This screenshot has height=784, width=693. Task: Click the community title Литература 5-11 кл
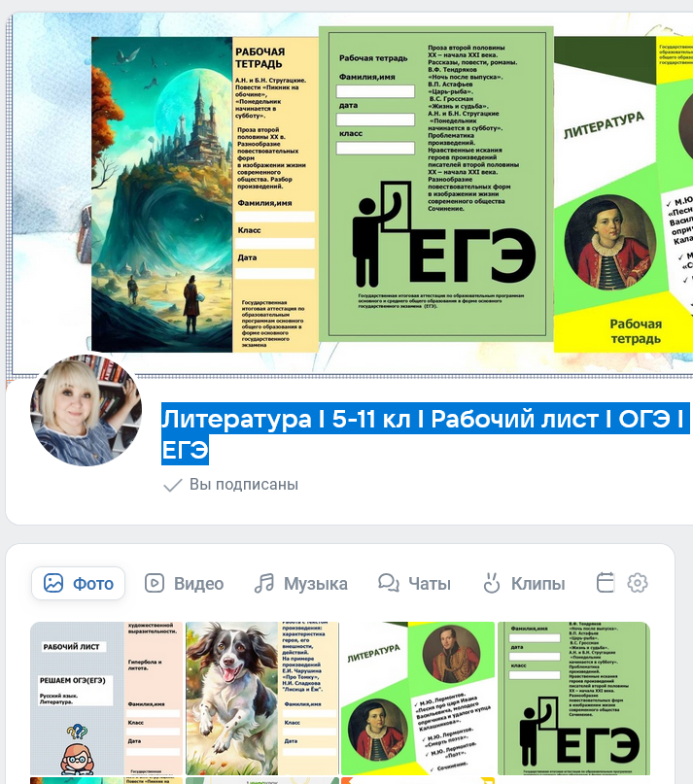[425, 433]
